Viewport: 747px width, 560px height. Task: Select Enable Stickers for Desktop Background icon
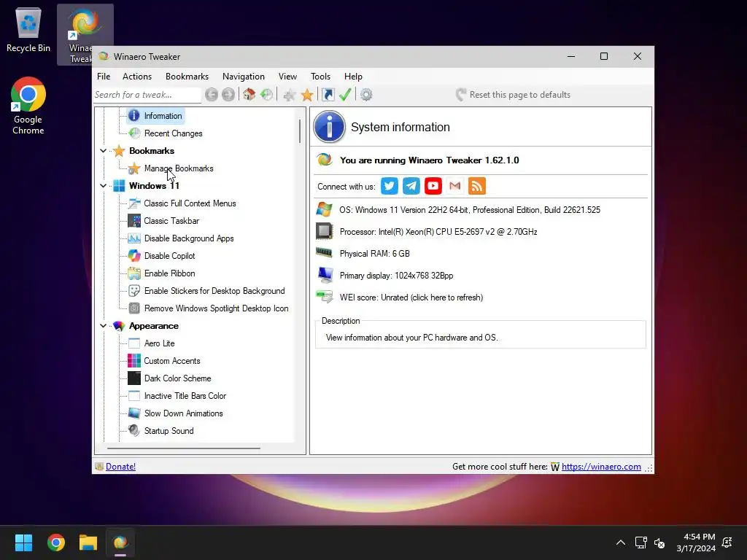tap(134, 291)
